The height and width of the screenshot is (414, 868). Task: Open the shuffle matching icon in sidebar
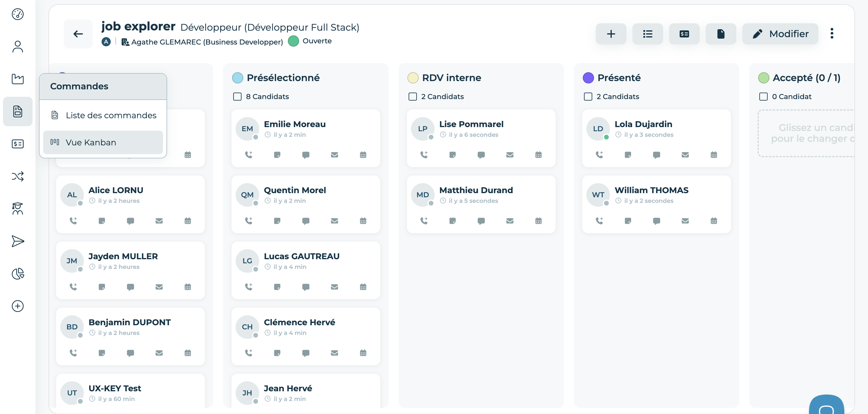tap(17, 176)
